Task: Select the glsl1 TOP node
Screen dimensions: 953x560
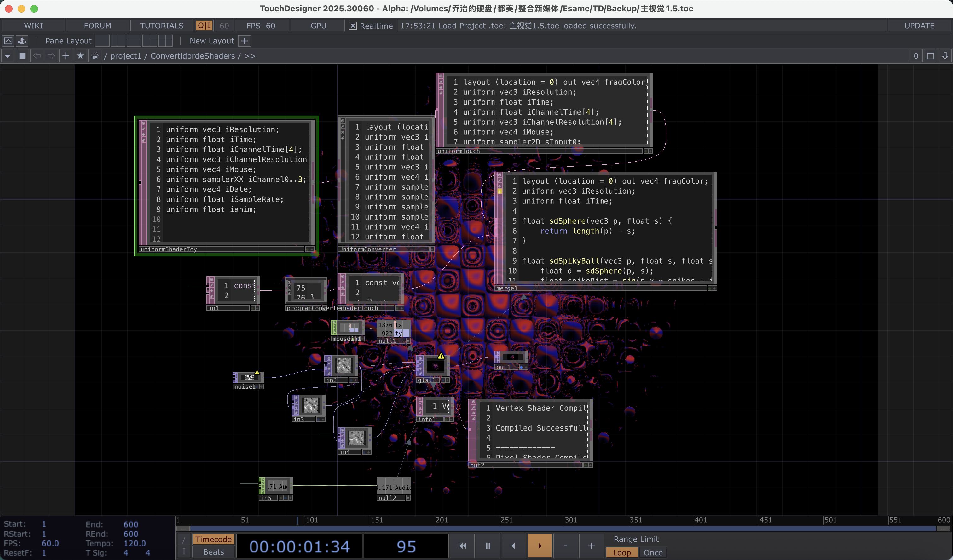Action: [x=433, y=369]
